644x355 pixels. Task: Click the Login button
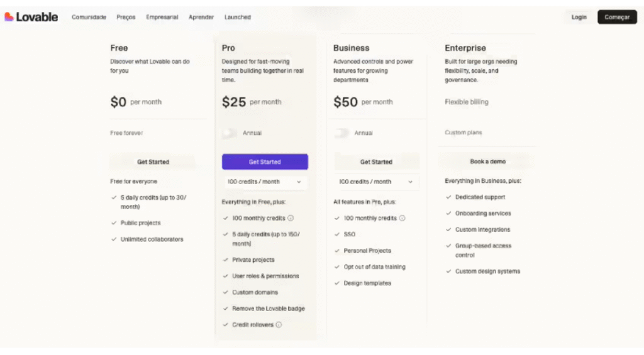(x=579, y=18)
